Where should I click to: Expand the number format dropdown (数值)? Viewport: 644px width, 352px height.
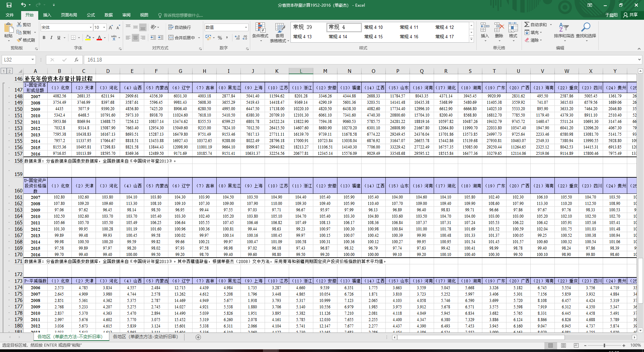tap(246, 27)
